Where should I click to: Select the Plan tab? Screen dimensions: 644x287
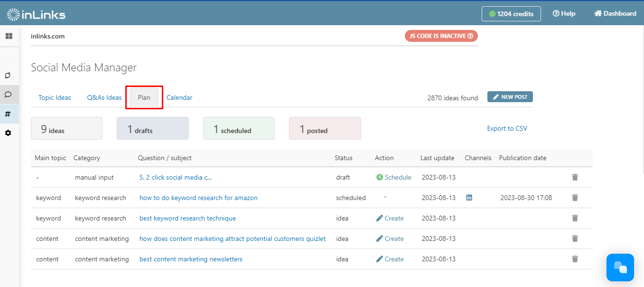pos(144,97)
